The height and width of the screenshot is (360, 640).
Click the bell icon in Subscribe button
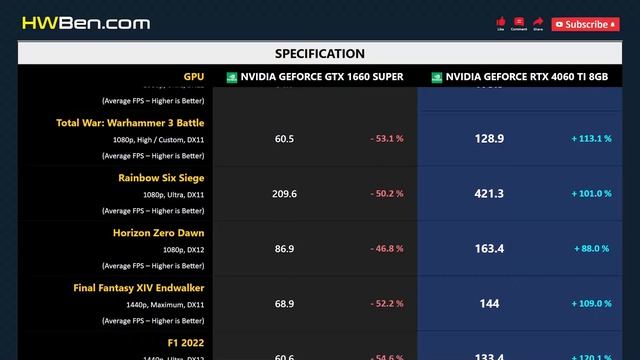tap(613, 25)
